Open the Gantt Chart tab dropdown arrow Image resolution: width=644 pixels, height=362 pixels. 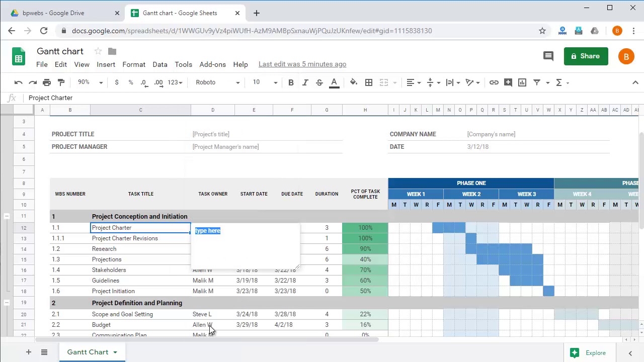(x=115, y=352)
